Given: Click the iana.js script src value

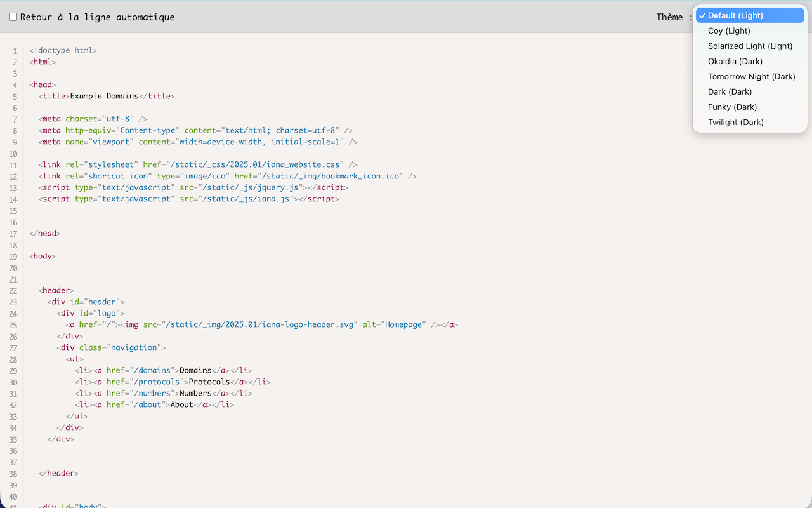Looking at the screenshot, I should click(245, 199).
